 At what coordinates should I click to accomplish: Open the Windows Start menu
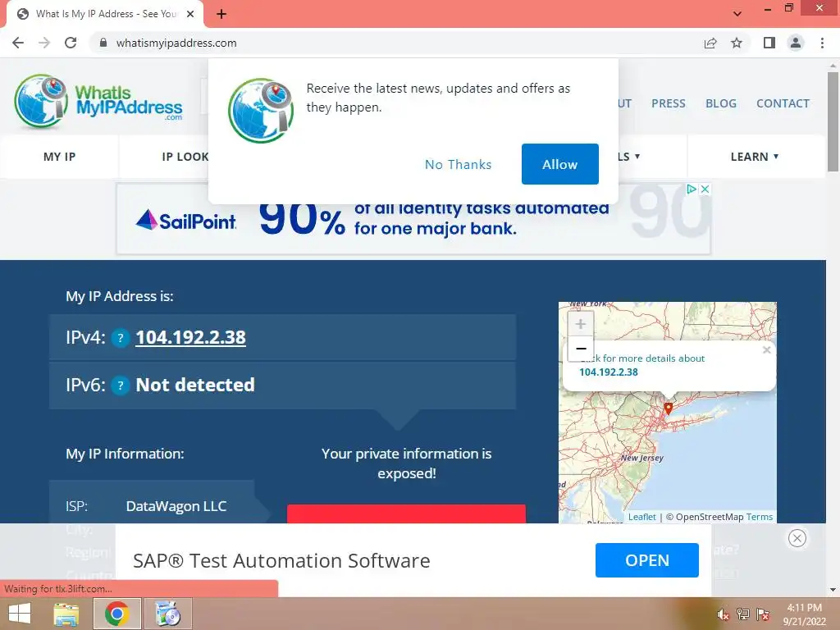[x=20, y=614]
